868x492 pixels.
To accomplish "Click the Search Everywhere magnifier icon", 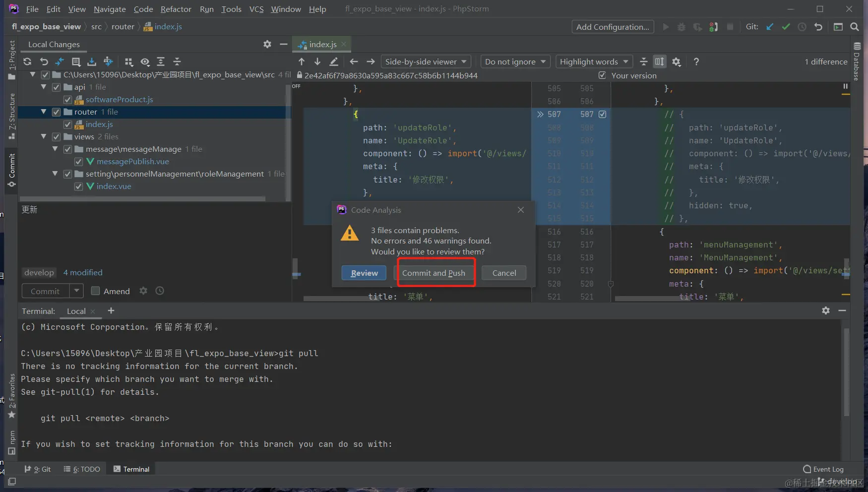I will coord(854,27).
